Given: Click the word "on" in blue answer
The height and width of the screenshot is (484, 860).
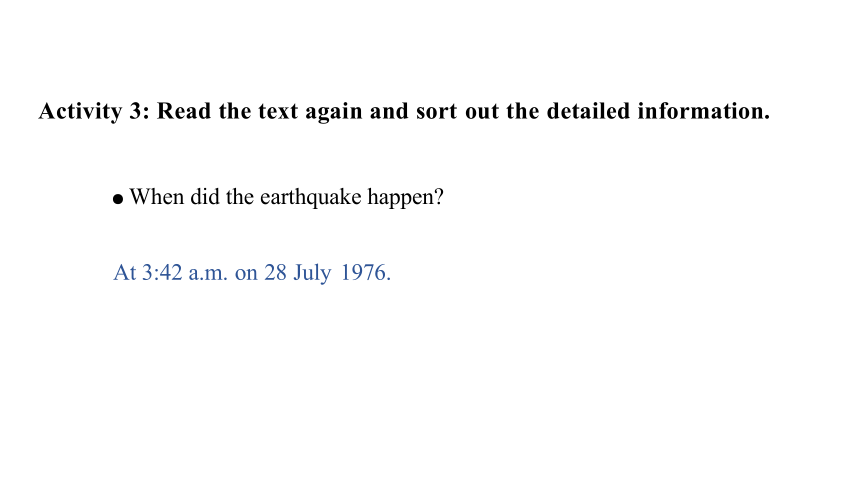Looking at the screenshot, I should coord(246,274).
